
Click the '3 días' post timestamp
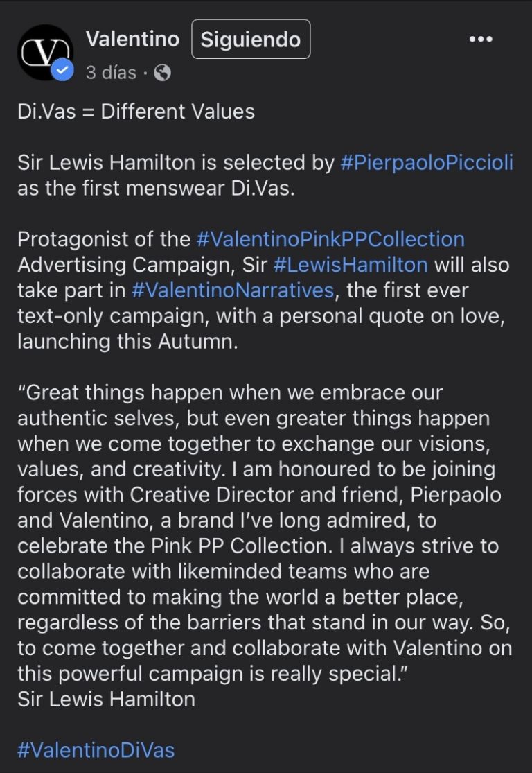[x=111, y=72]
